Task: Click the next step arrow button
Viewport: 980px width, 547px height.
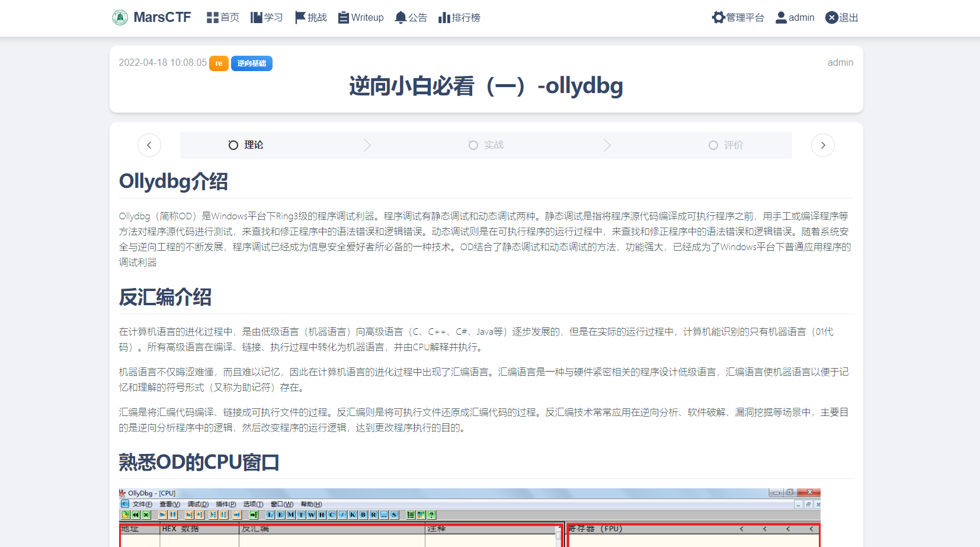Action: point(823,145)
